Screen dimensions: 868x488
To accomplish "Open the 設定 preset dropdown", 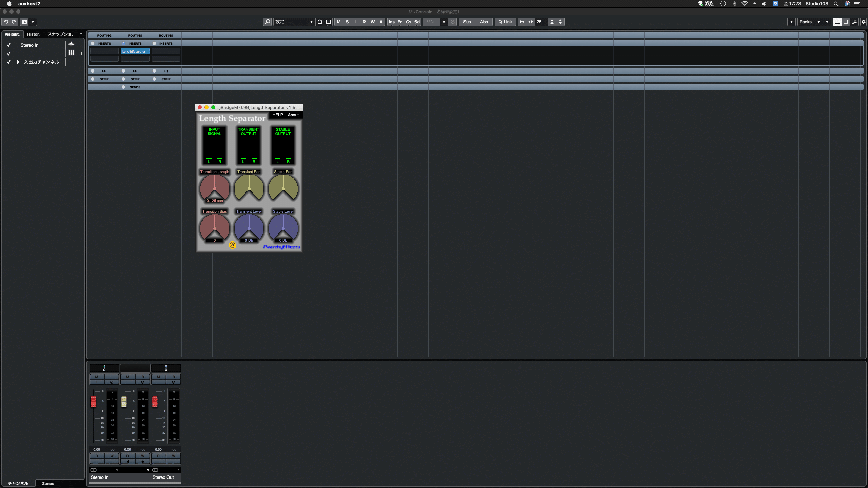I will coord(294,22).
